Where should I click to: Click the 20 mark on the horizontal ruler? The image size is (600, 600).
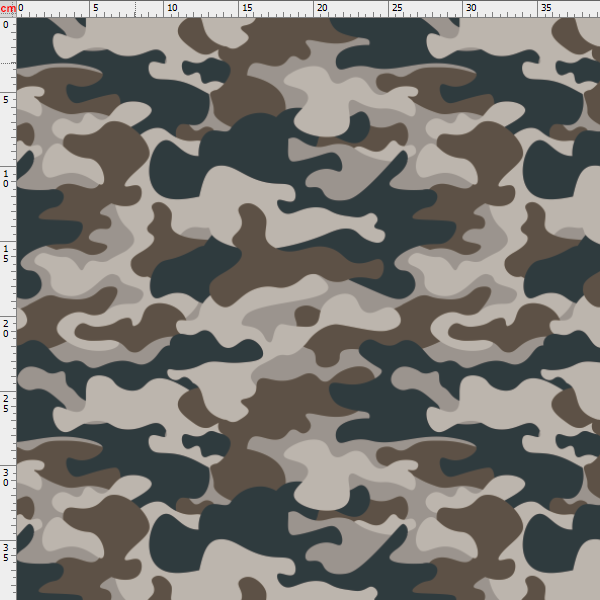click(x=323, y=8)
